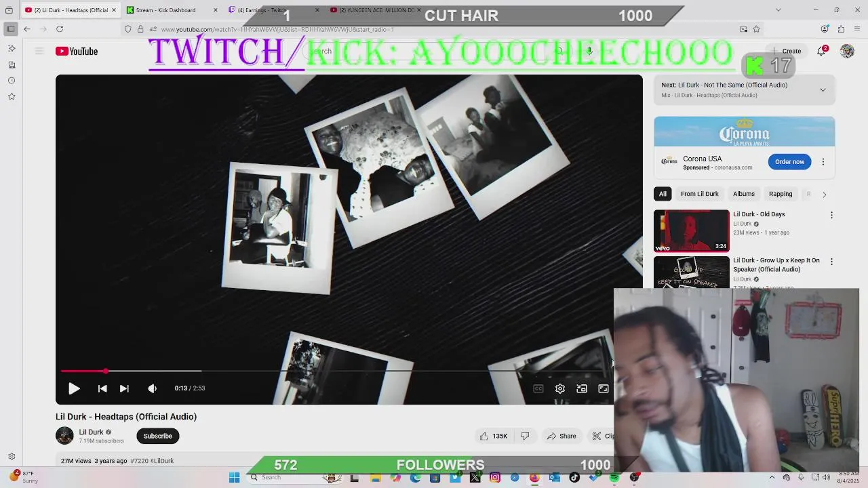Skip back to the previous video
The width and height of the screenshot is (868, 488).
(x=102, y=388)
